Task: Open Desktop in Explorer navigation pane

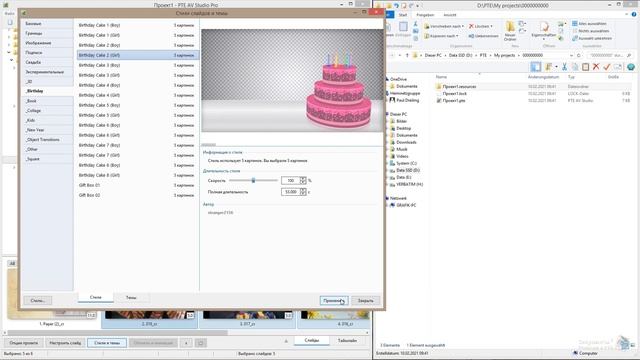Action: [403, 128]
